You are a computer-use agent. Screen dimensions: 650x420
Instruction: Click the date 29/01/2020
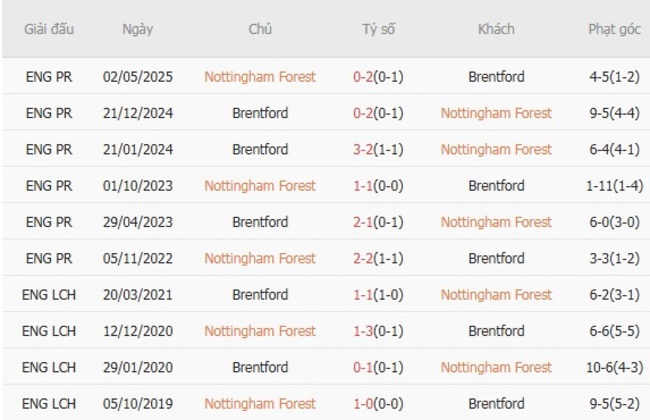click(138, 367)
